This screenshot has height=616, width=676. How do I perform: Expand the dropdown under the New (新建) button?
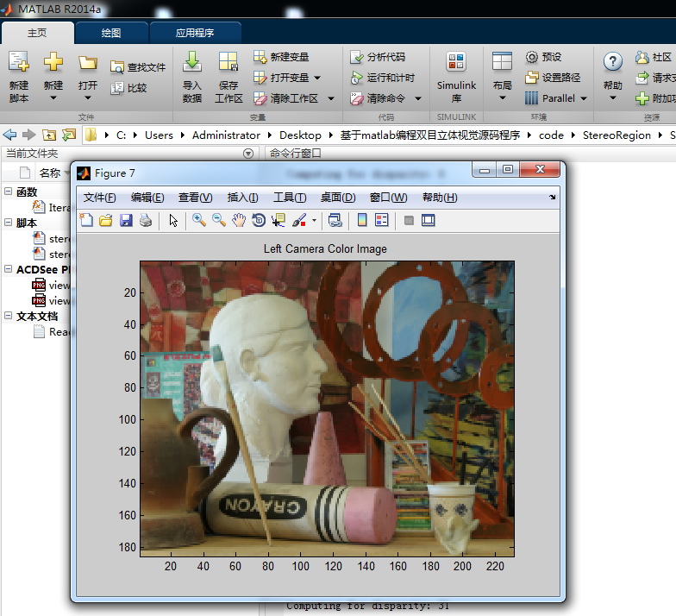coord(53,98)
